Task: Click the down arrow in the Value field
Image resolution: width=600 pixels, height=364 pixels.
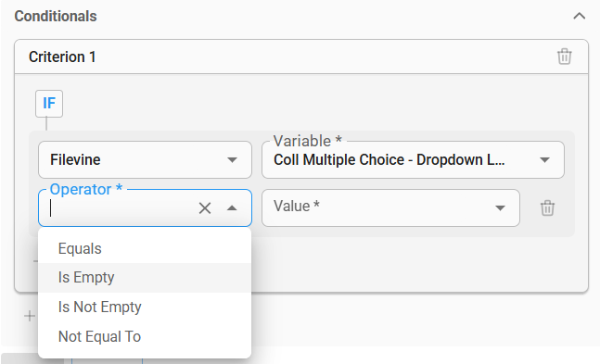Action: 500,208
